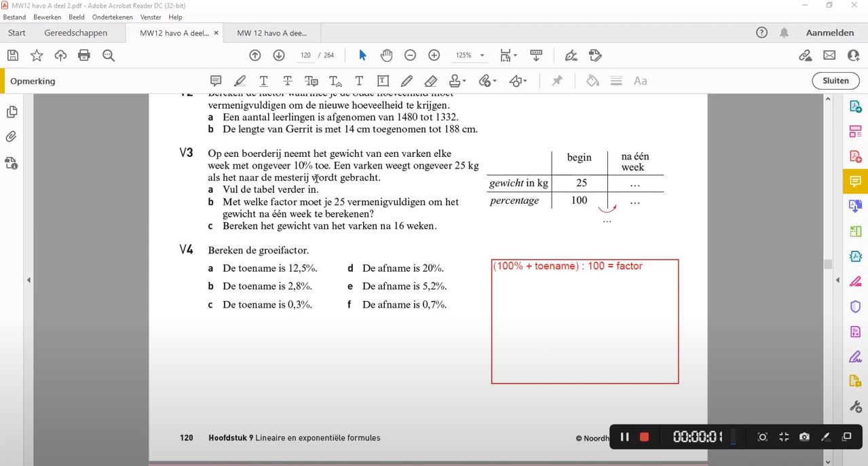Open the Help menu
This screenshot has width=868, height=466.
coord(175,17)
